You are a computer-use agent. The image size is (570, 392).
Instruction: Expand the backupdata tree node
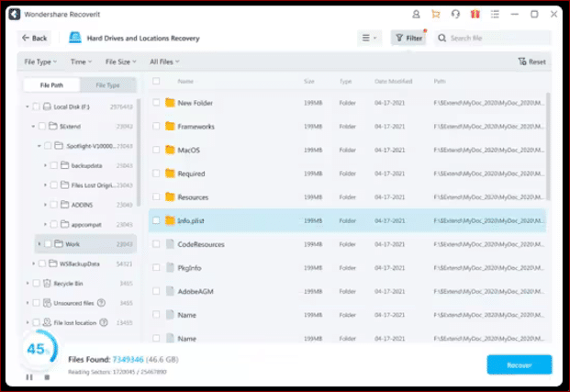[x=45, y=165]
